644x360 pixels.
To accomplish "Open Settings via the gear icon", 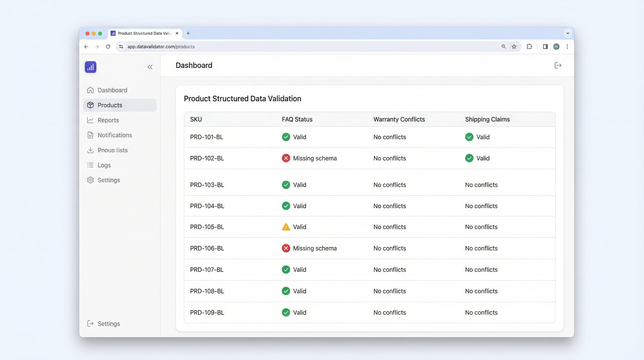I will click(91, 180).
